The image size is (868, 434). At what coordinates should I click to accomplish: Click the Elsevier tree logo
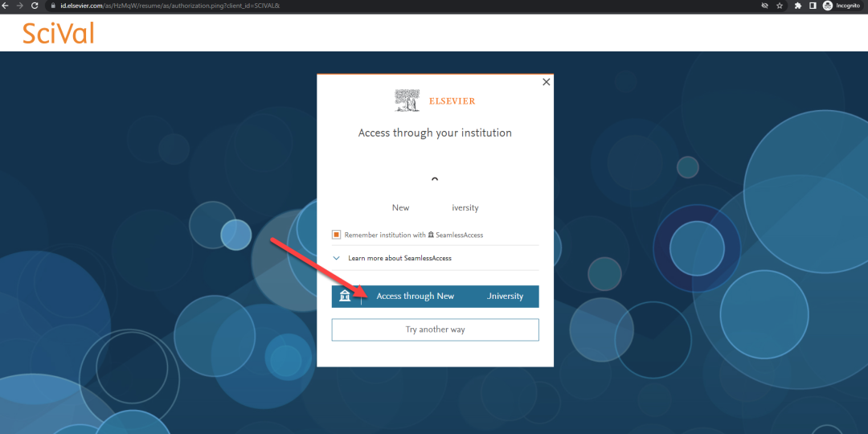point(407,100)
